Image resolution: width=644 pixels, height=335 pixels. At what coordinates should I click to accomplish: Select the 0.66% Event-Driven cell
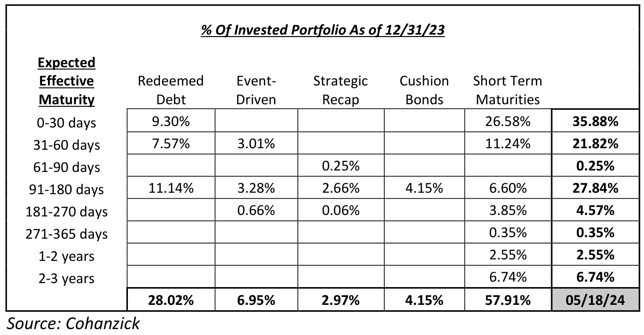[256, 210]
